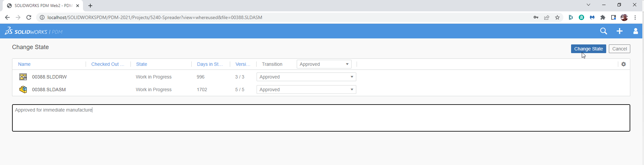Open transition dropdown for 00388.SLDDRW

(306, 77)
